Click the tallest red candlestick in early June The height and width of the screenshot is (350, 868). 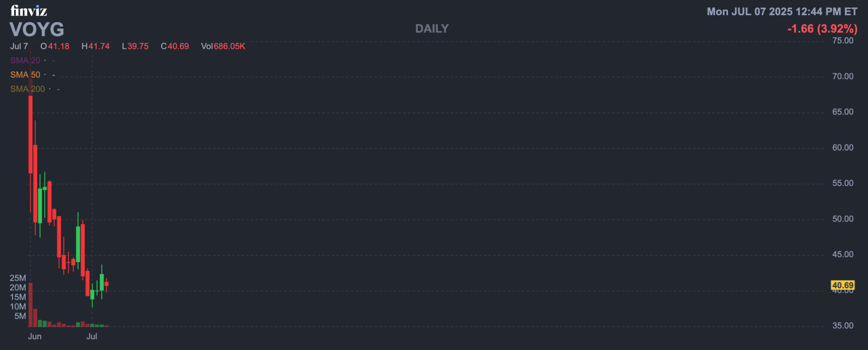click(30, 134)
